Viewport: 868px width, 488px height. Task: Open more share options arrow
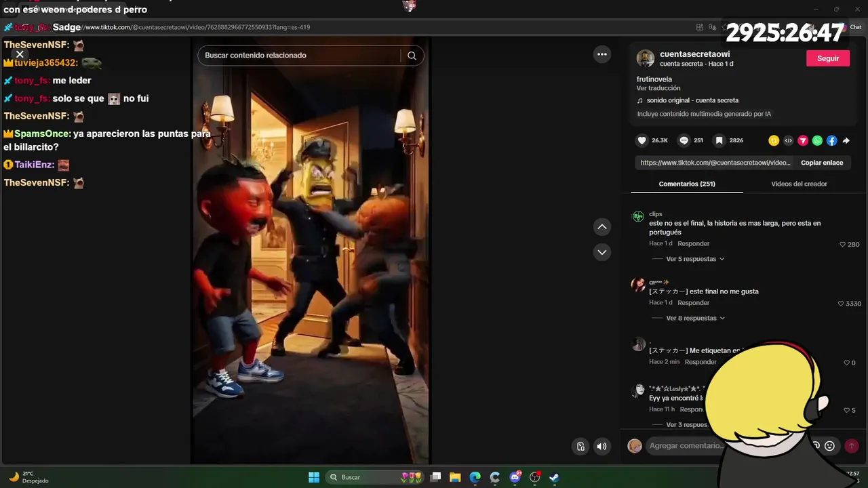point(846,141)
